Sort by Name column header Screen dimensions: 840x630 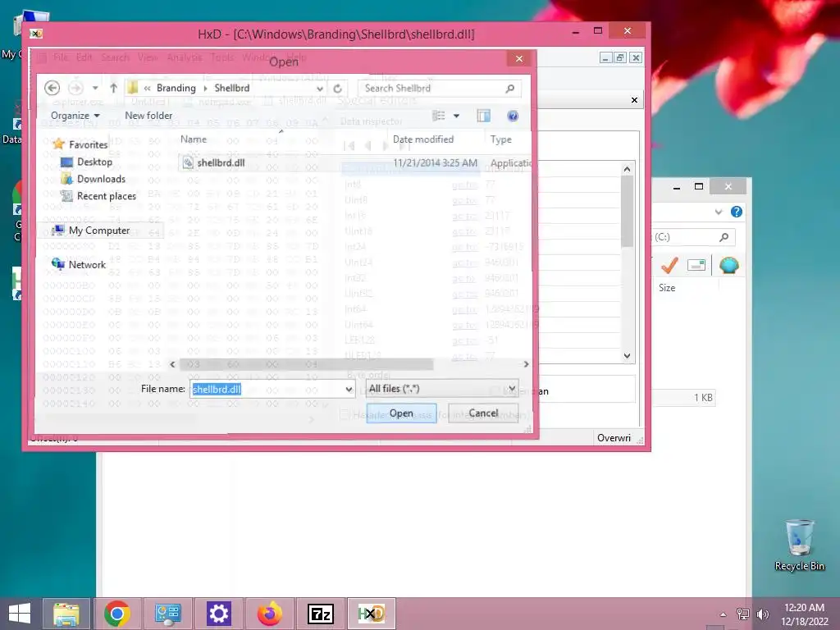coord(194,139)
